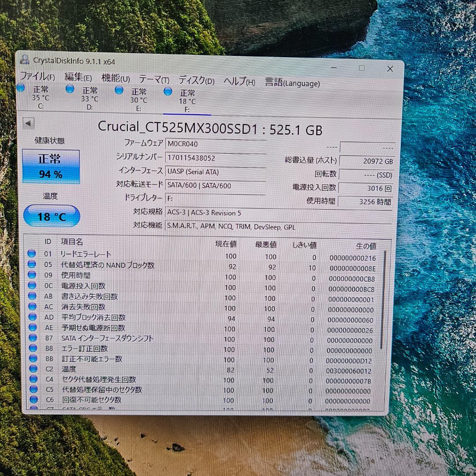Click the S.M.A.R.T. list vertical scrollbar

(383, 299)
